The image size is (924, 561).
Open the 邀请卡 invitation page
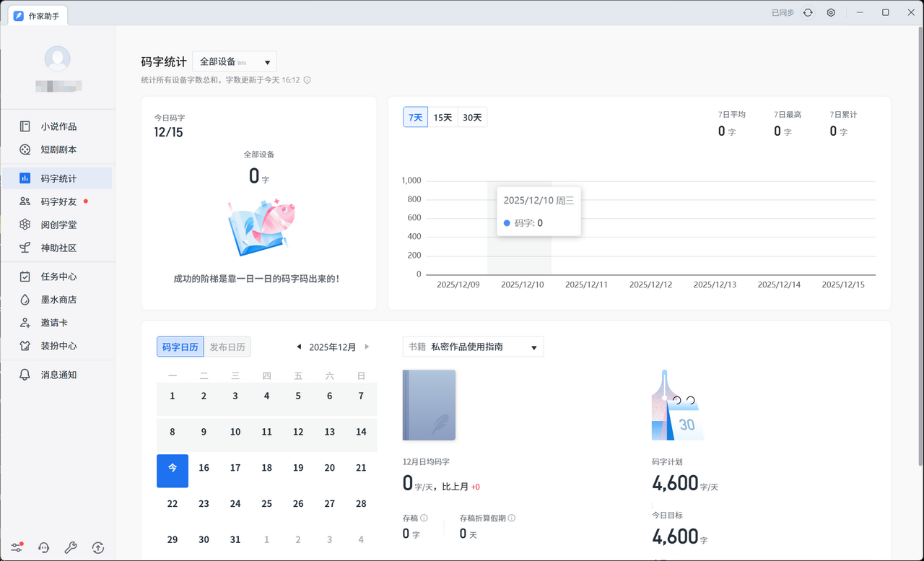tap(58, 322)
